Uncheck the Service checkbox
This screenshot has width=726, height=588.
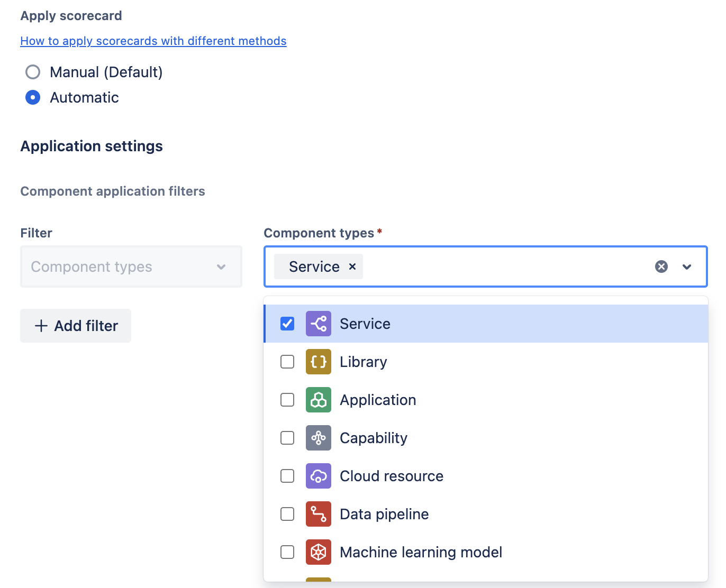coord(287,323)
